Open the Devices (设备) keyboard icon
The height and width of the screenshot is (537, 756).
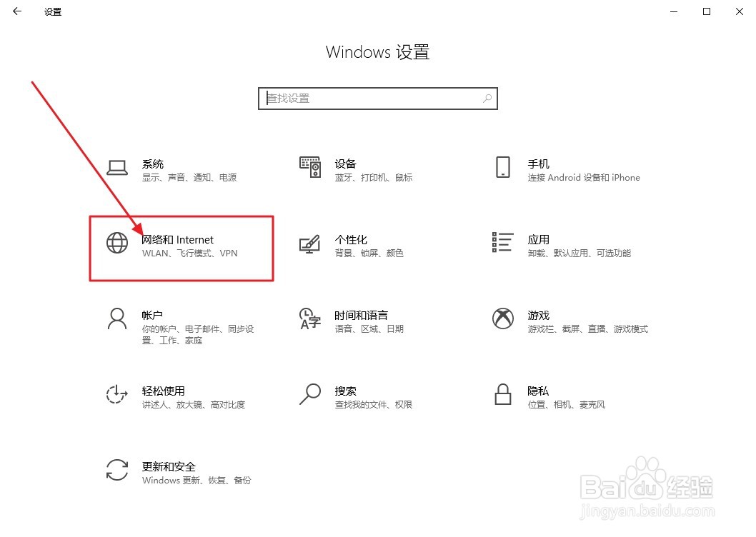pos(310,167)
